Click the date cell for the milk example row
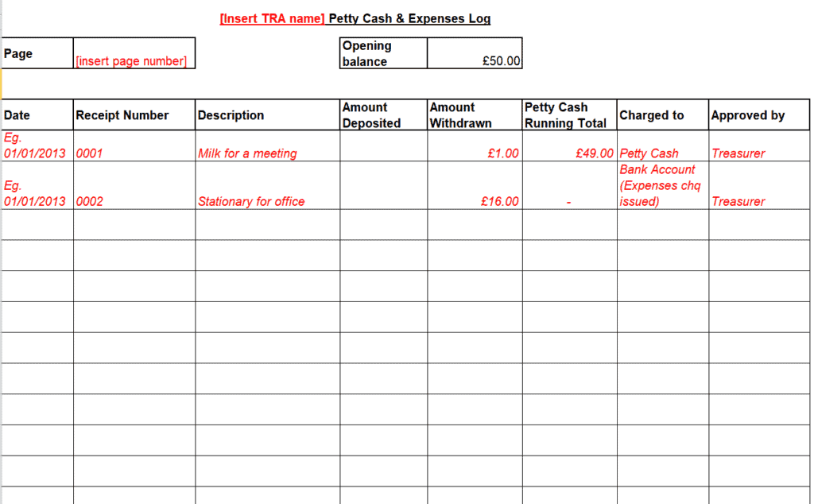814x504 pixels. 37,145
